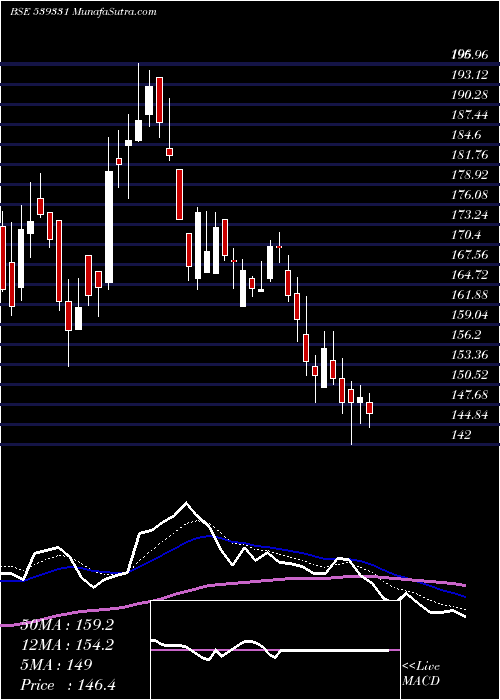
Task: Click the 196.96 price axis label
Action: tap(469, 55)
